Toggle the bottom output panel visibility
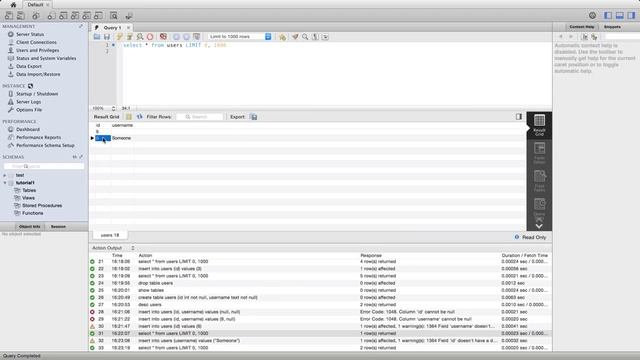Screen dimensions: 640x360 pos(620,16)
